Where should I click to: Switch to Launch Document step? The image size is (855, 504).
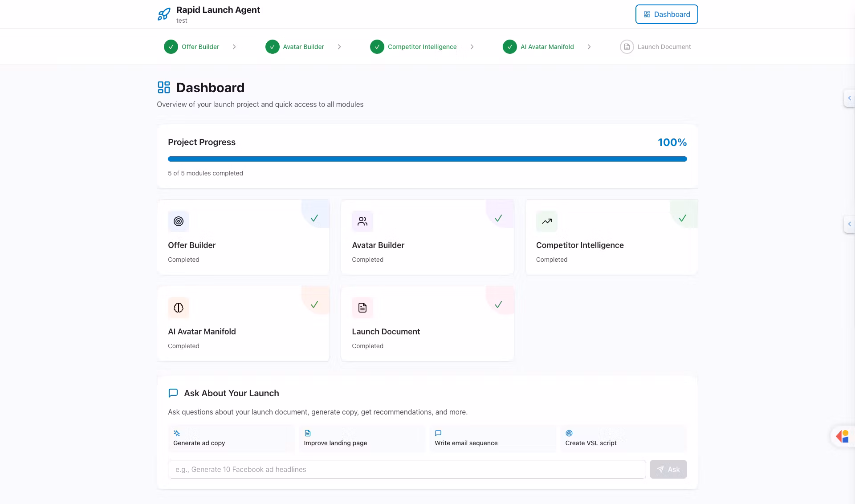tap(664, 47)
